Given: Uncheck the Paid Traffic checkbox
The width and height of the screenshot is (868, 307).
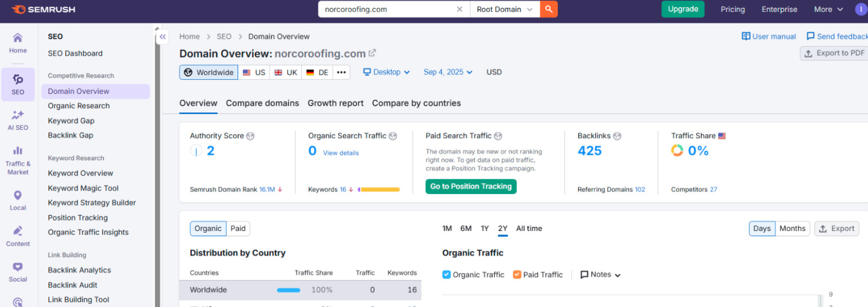Looking at the screenshot, I should [517, 274].
